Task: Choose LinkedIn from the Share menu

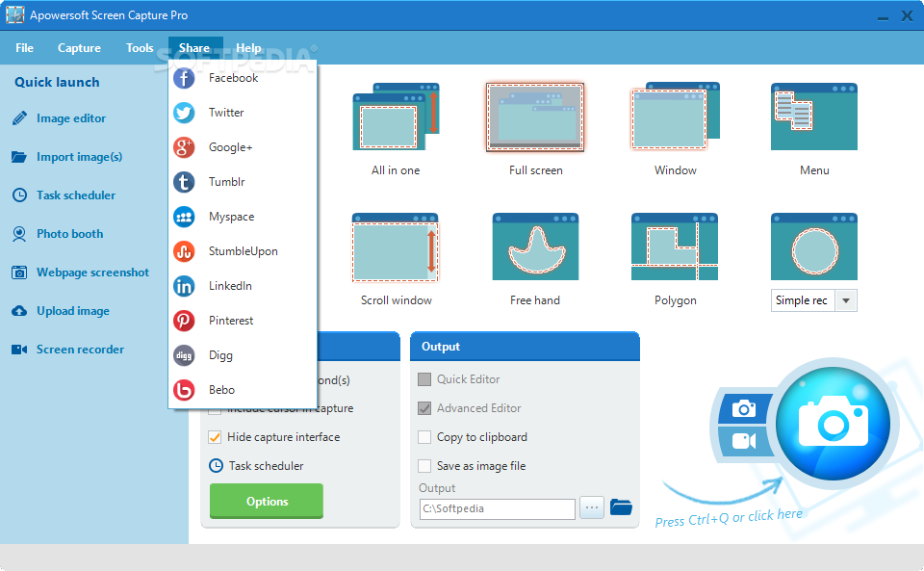Action: [243, 286]
